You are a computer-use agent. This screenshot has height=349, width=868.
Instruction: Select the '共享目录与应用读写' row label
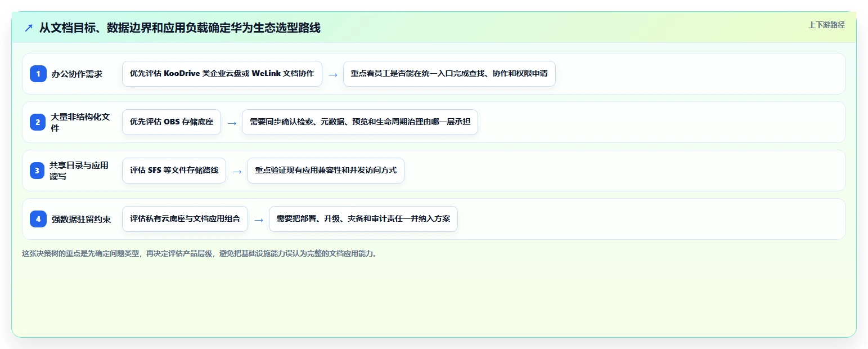click(x=79, y=171)
